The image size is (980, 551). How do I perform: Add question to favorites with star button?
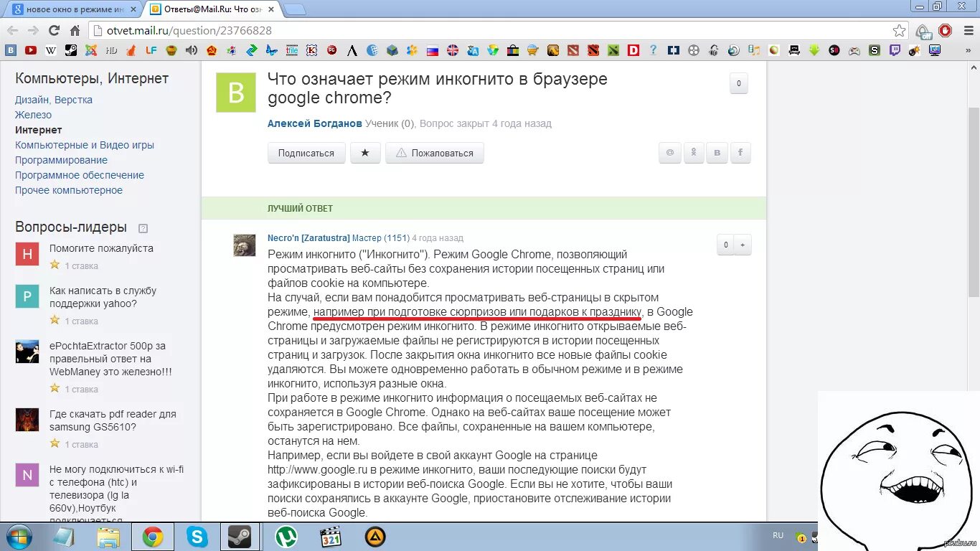(x=365, y=153)
